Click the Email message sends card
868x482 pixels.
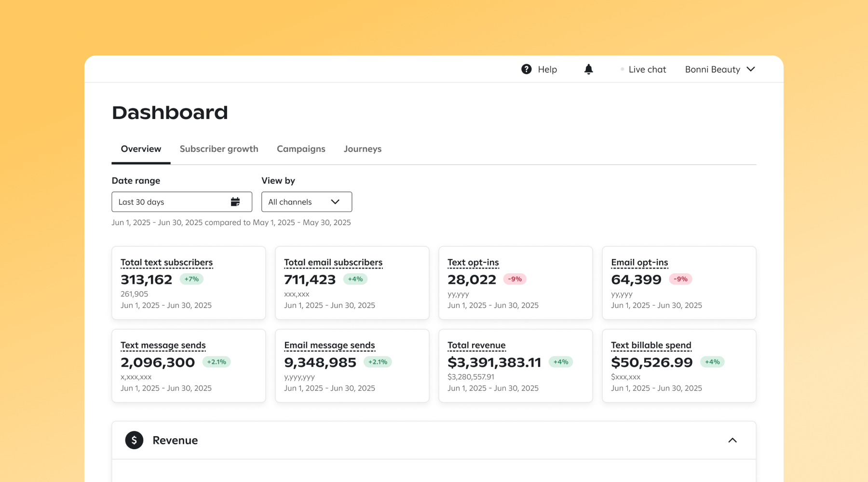click(352, 365)
